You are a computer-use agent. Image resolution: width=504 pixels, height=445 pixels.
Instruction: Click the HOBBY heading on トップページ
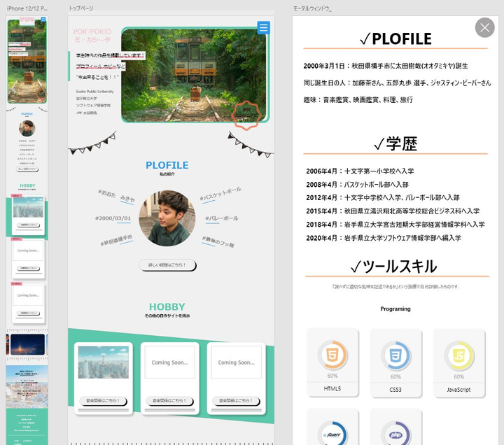pyautogui.click(x=167, y=307)
